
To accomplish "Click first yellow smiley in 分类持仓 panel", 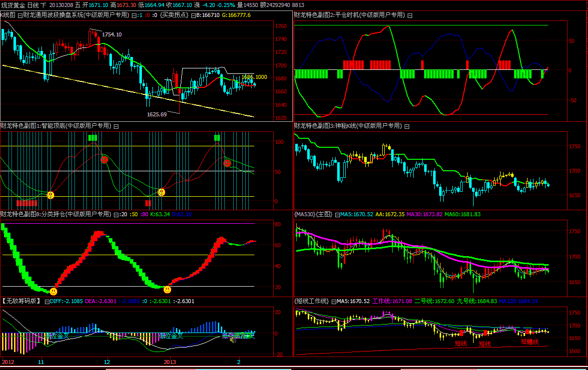I will 53,291.
